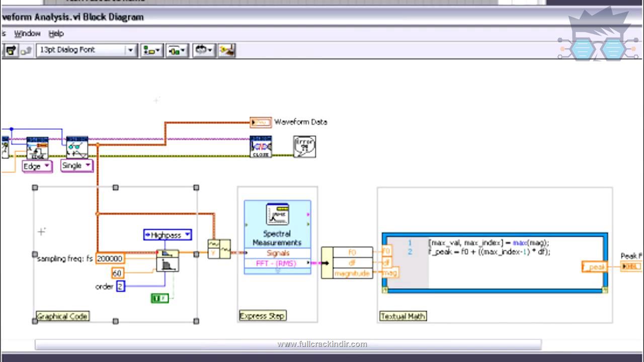Click the magnitude unbundle element
This screenshot has height=362, width=644.
(x=352, y=273)
